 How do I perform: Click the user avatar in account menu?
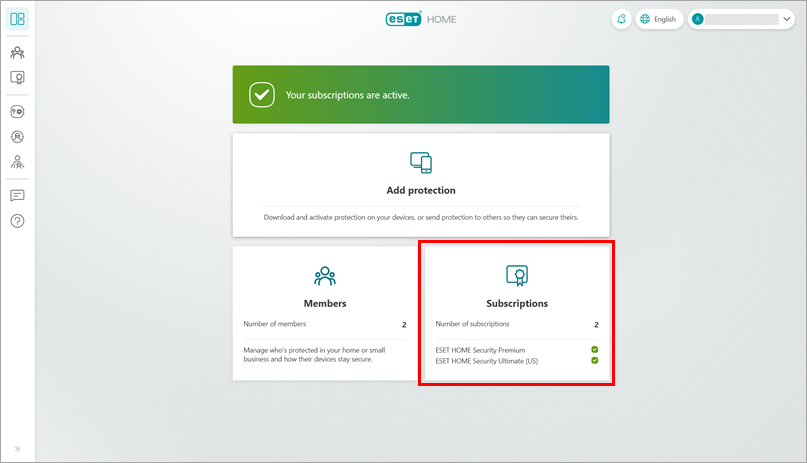(x=698, y=19)
